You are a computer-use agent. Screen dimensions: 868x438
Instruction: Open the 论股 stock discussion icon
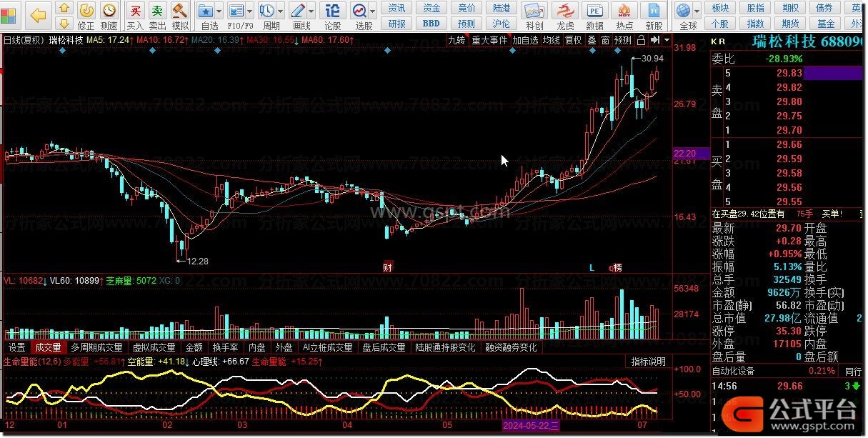pos(333,15)
